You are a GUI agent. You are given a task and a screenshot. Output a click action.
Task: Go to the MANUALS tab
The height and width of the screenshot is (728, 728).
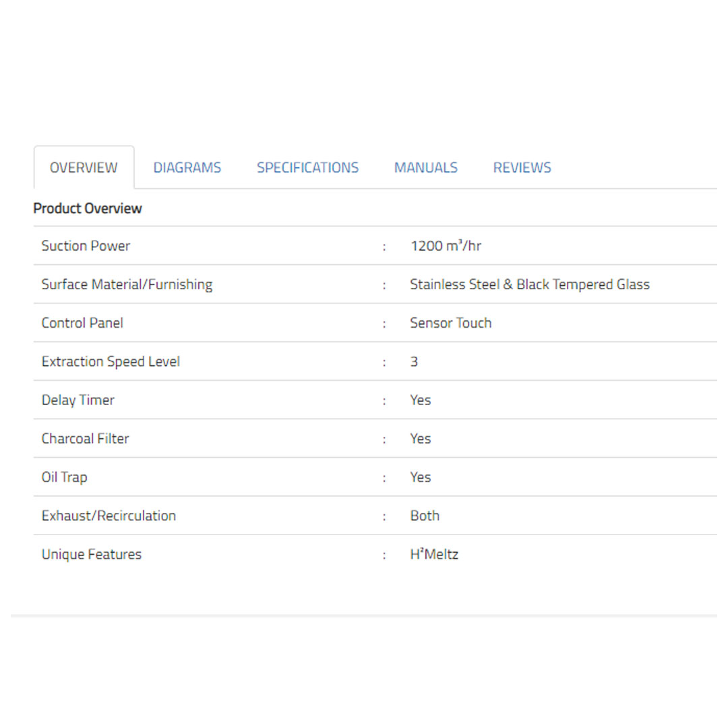click(425, 168)
